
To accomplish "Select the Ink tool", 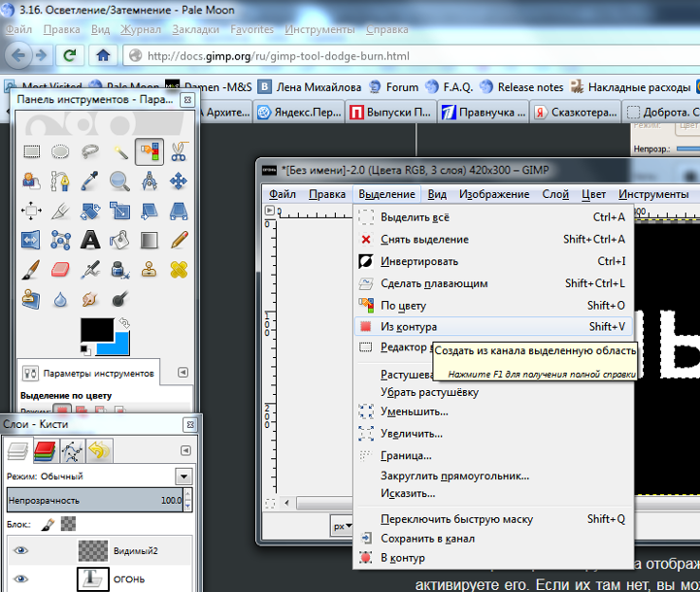I will point(119,270).
